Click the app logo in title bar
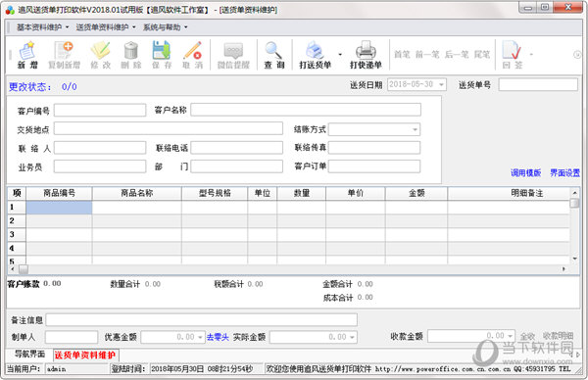 [10, 10]
